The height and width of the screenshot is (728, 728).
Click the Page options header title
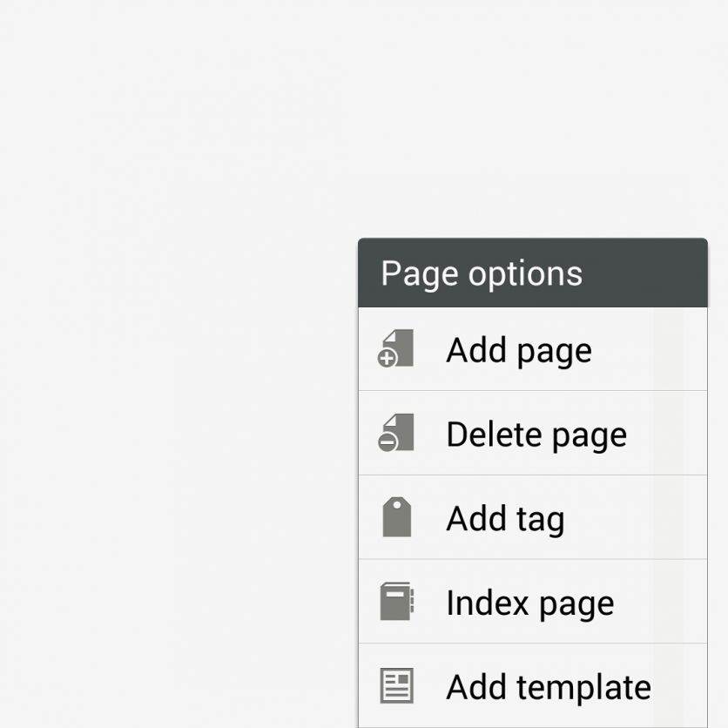pyautogui.click(x=482, y=273)
